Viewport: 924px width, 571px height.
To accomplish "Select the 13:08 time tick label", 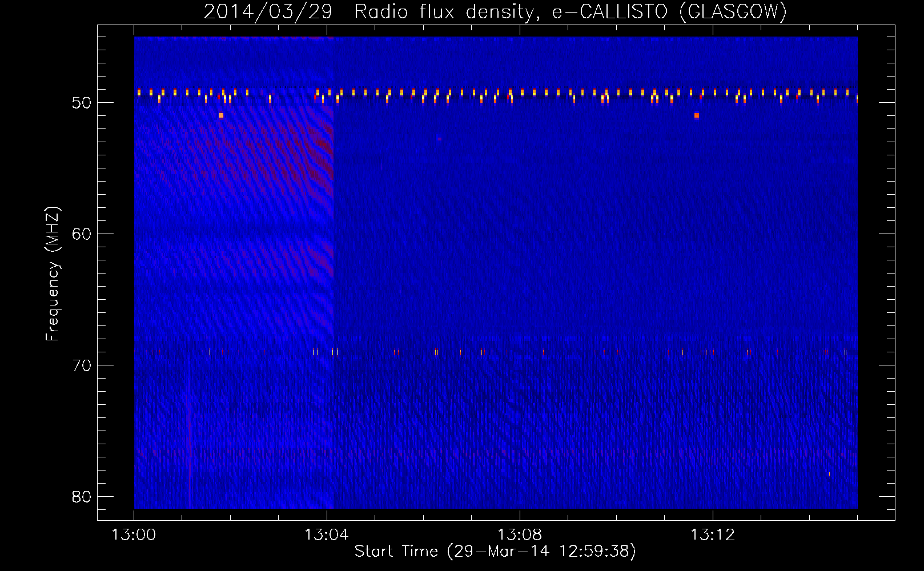I will 520,535.
